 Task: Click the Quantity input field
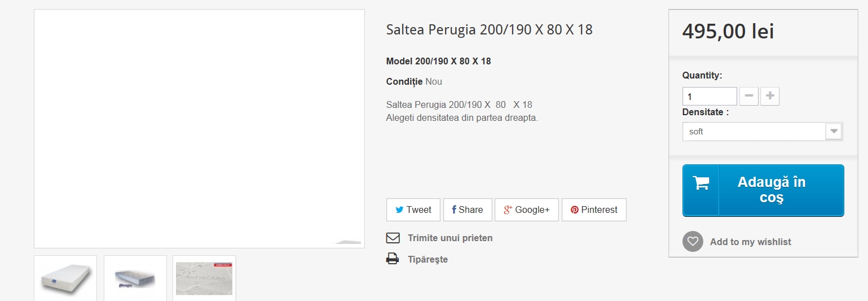[710, 97]
